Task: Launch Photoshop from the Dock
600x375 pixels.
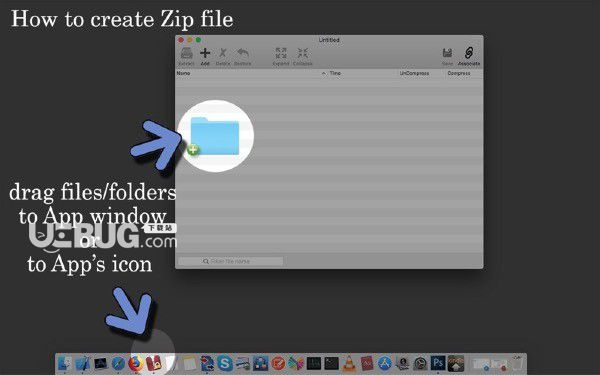Action: click(x=438, y=363)
